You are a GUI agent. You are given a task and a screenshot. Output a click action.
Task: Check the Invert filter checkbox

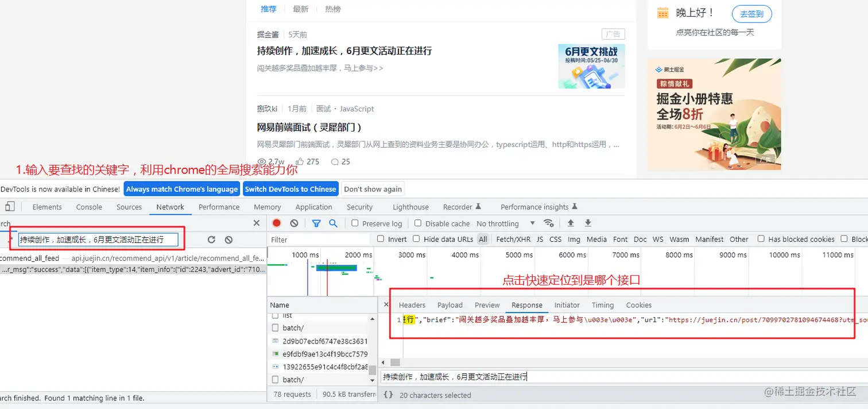tap(381, 239)
